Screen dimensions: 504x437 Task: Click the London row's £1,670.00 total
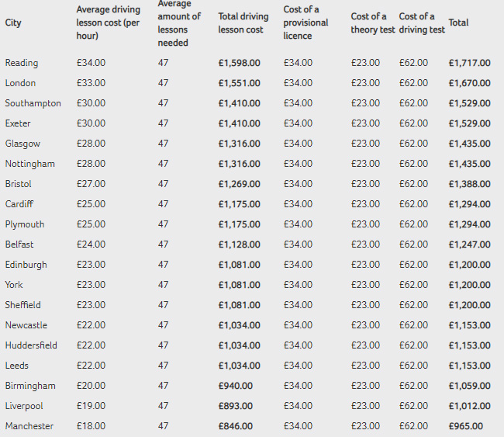469,83
